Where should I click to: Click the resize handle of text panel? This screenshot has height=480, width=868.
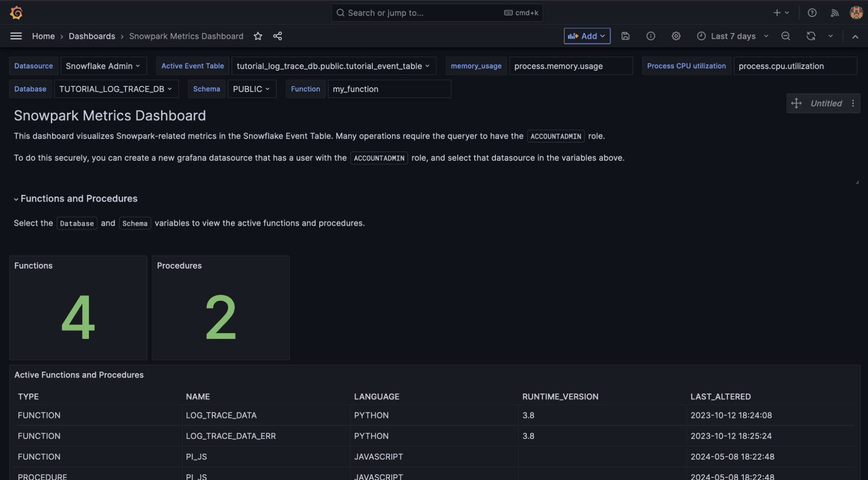[x=857, y=182]
